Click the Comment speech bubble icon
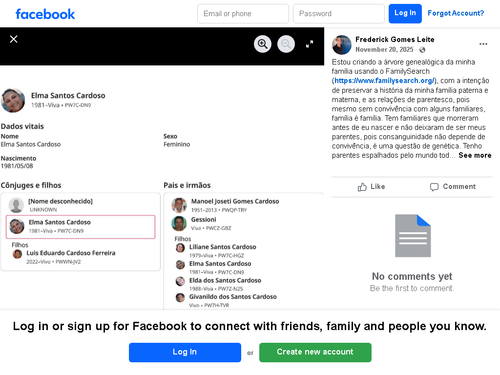 pyautogui.click(x=434, y=187)
